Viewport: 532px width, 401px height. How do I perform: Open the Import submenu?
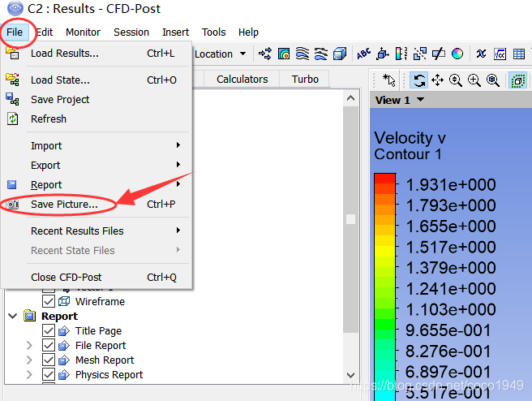click(97, 145)
